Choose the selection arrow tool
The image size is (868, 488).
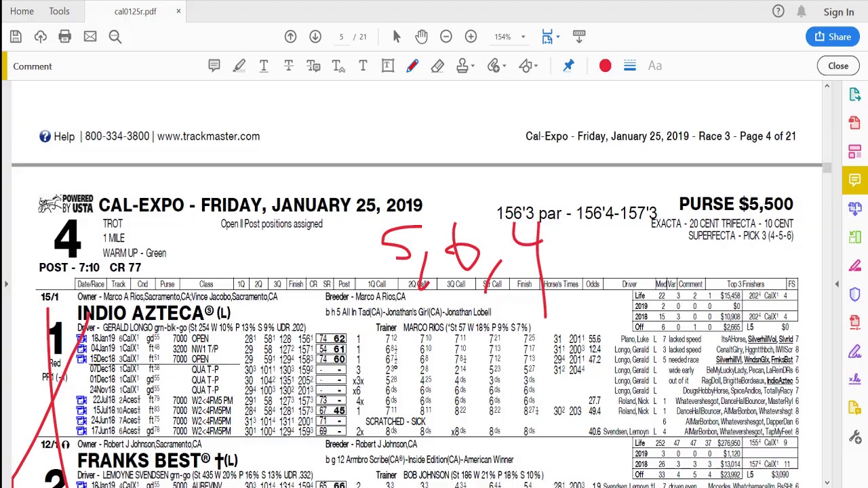[397, 37]
